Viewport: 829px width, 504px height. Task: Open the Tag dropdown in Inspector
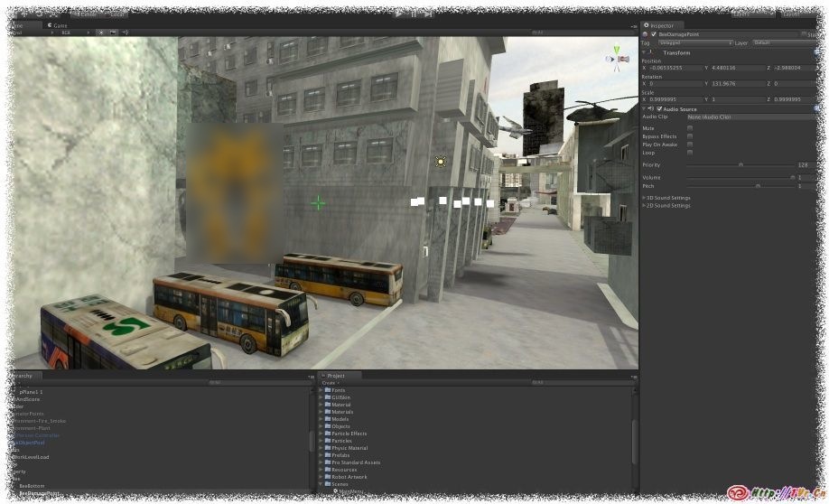(693, 42)
